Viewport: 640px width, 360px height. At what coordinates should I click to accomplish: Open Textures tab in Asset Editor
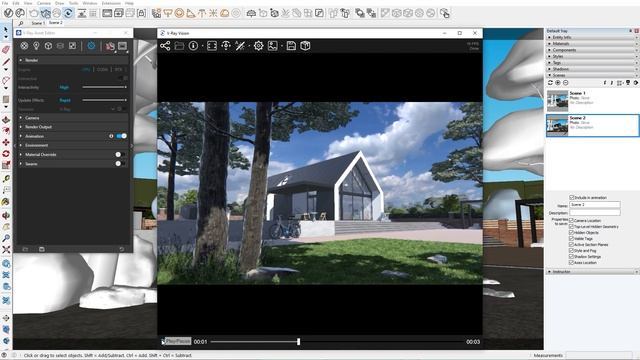(x=72, y=46)
